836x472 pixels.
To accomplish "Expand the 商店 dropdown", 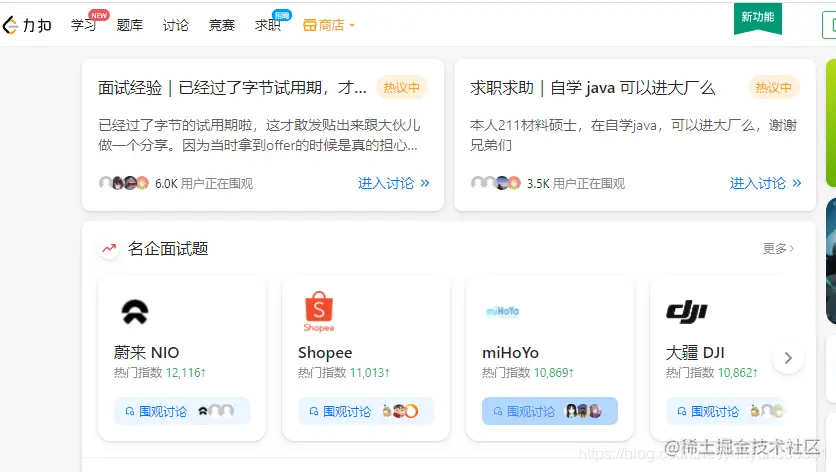I will tap(328, 25).
